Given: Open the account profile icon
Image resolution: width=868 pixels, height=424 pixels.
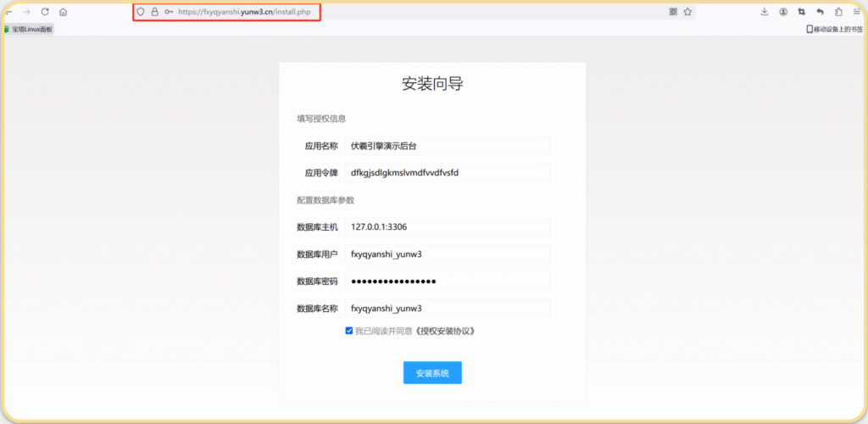Looking at the screenshot, I should [783, 12].
